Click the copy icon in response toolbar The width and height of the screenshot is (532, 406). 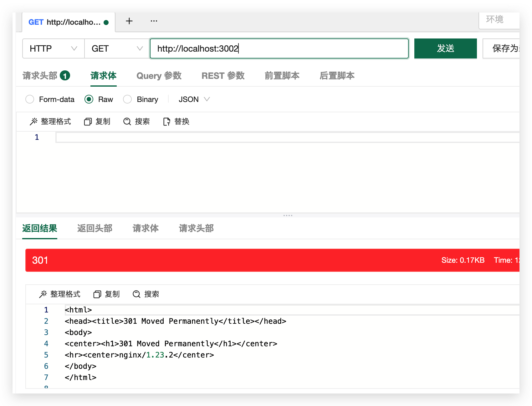97,294
